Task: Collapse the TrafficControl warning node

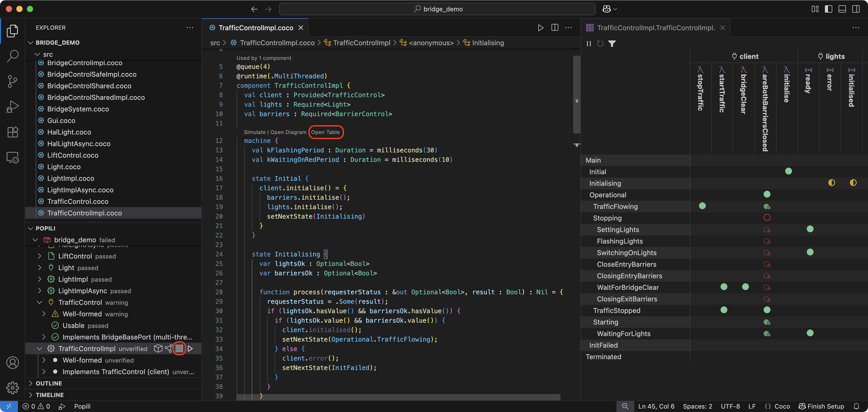Action: point(40,302)
